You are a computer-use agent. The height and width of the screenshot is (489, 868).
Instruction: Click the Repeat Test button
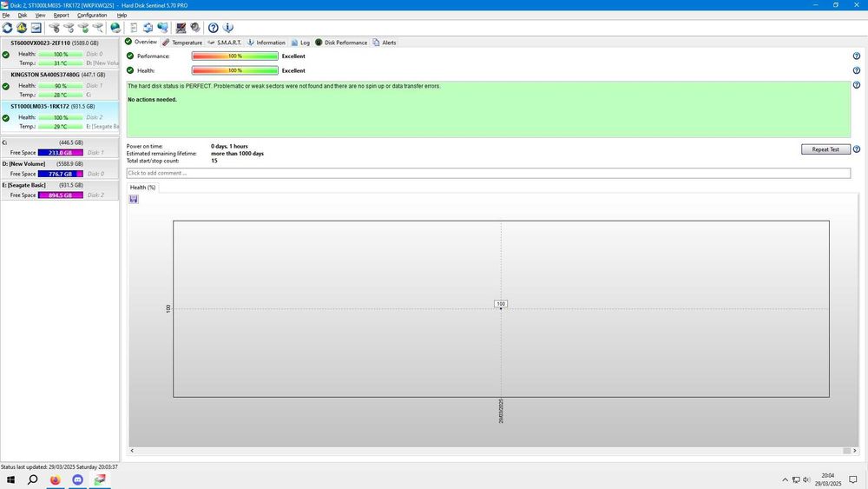point(825,149)
